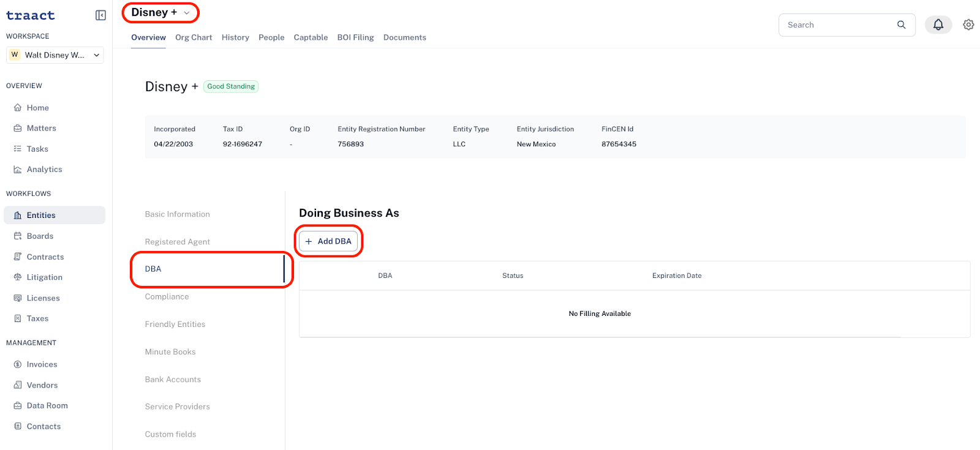Image resolution: width=980 pixels, height=450 pixels.
Task: Open the Documents tab
Action: 405,37
